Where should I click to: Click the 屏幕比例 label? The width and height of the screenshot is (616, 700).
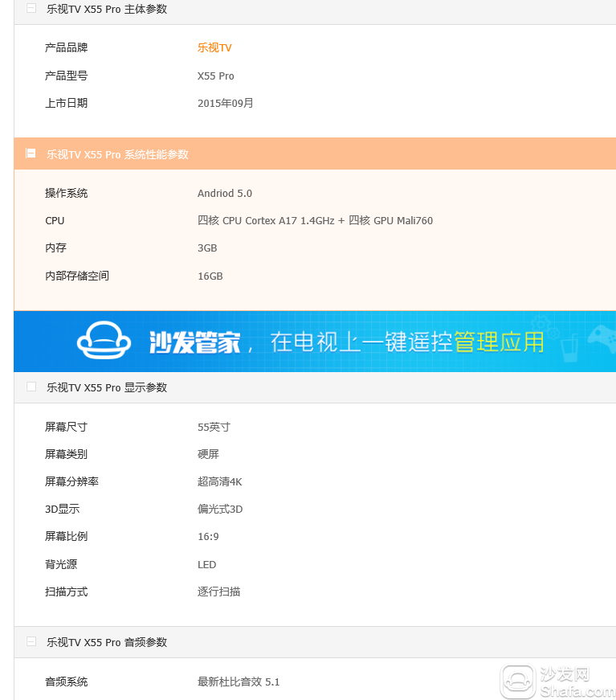pos(66,536)
